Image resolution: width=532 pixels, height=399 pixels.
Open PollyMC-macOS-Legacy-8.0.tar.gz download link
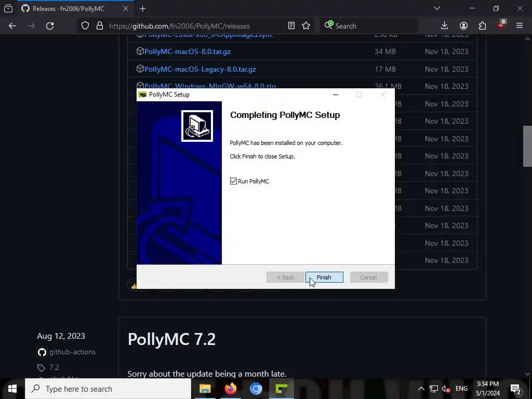pyautogui.click(x=200, y=69)
